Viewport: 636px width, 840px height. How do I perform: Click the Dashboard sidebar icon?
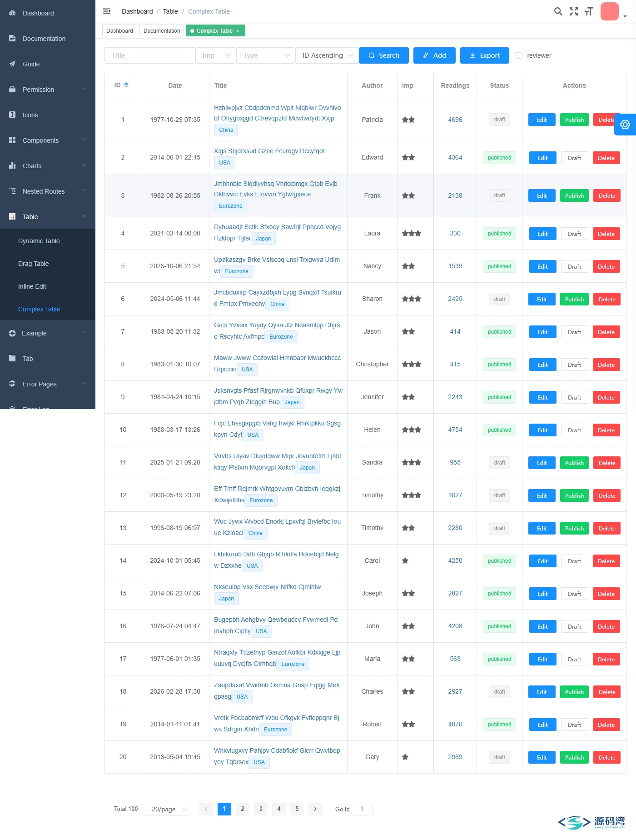[12, 13]
